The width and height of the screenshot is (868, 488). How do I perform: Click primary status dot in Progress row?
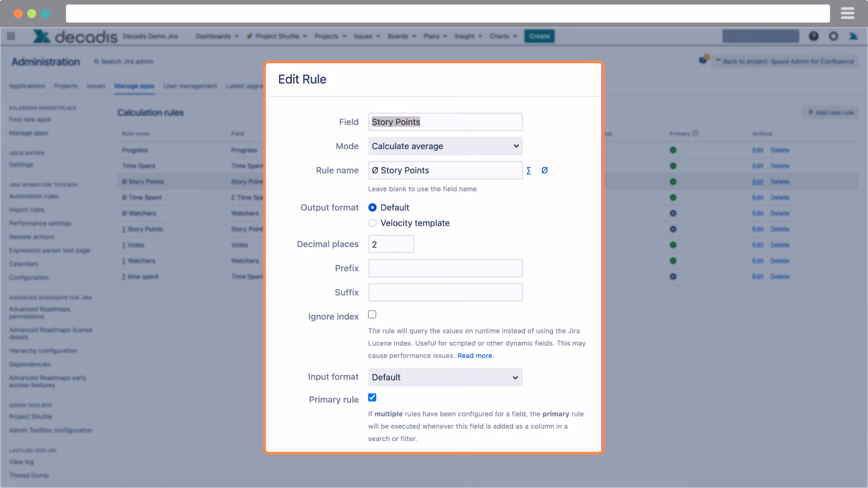click(673, 150)
